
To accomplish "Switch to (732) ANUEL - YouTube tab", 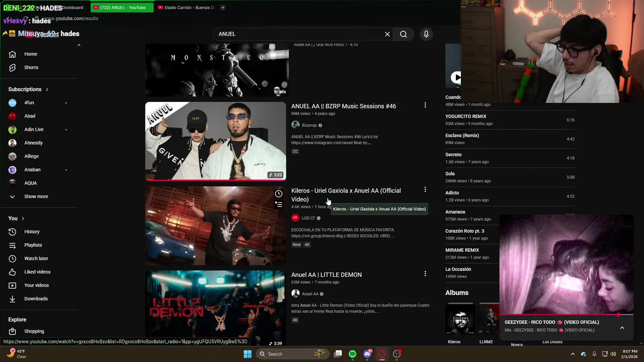I will click(122, 8).
